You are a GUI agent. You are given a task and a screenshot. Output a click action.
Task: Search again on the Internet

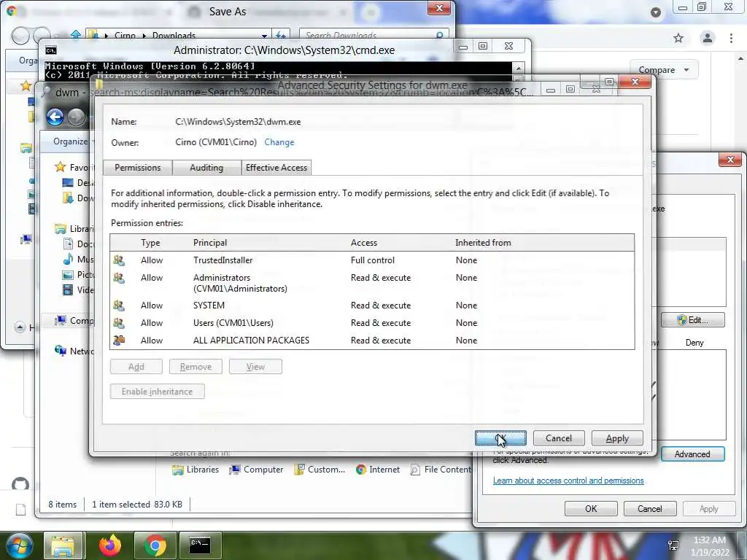click(378, 470)
